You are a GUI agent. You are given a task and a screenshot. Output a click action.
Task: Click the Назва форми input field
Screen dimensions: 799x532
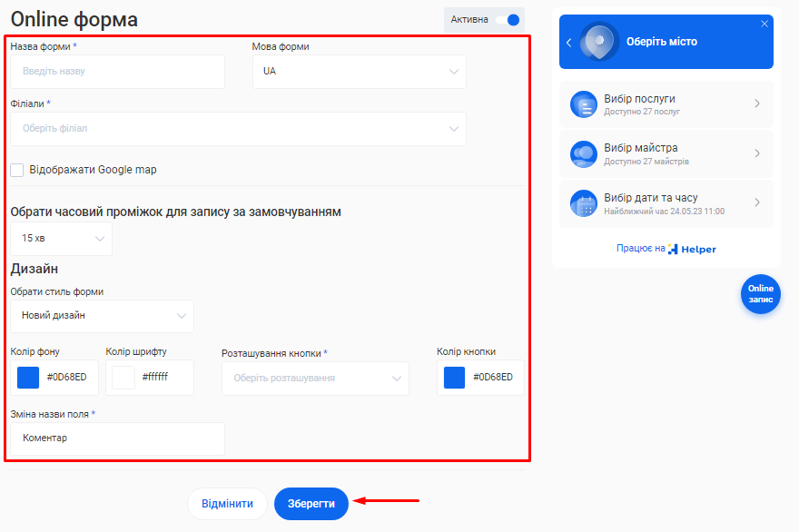[117, 72]
